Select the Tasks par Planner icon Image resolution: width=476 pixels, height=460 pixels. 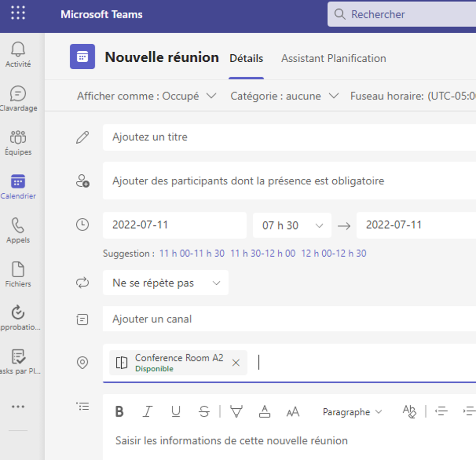point(18,359)
